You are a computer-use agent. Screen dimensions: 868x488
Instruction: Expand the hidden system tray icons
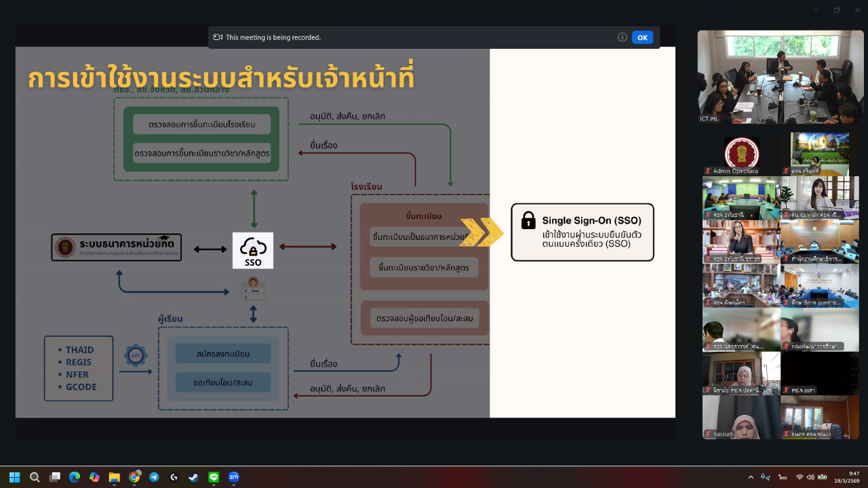pyautogui.click(x=750, y=477)
